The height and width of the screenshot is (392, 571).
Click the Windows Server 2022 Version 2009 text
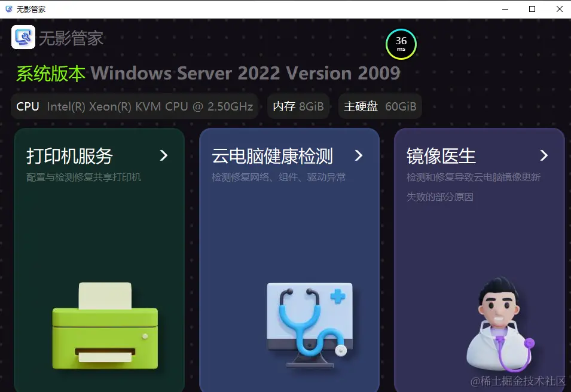point(246,73)
